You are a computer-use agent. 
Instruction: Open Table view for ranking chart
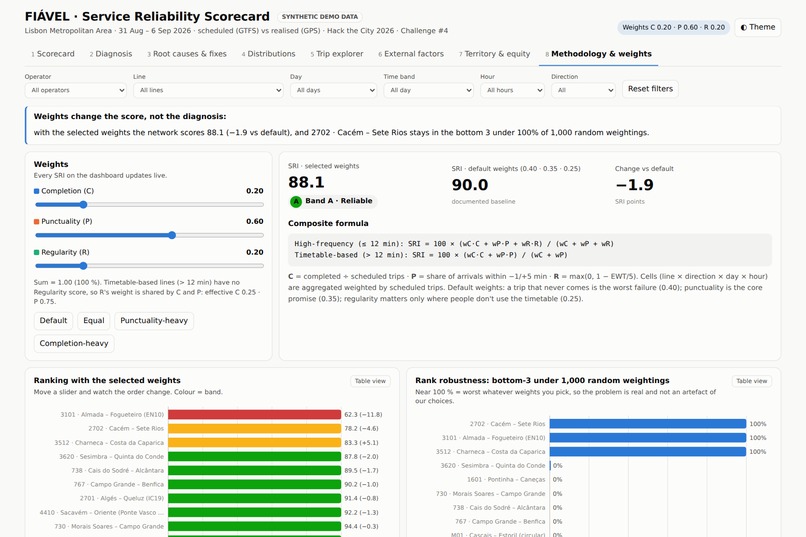370,381
